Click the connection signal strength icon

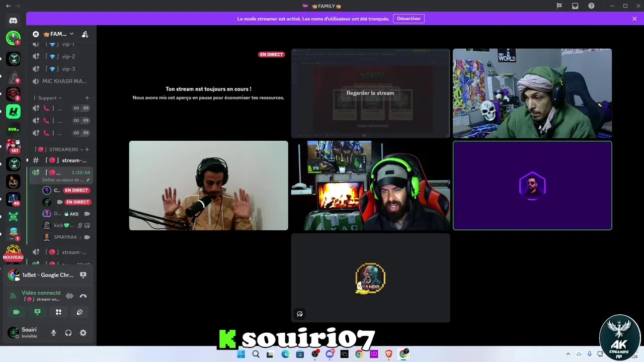(x=13, y=296)
